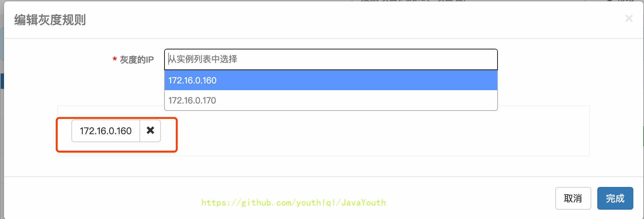Click the 灰度的IP field label
The image size is (644, 219).
(137, 59)
